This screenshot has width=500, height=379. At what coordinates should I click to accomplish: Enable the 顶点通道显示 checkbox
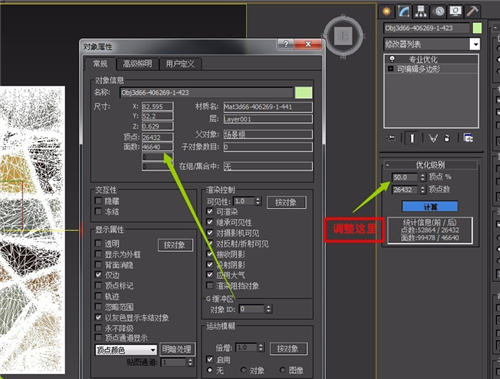click(x=98, y=338)
